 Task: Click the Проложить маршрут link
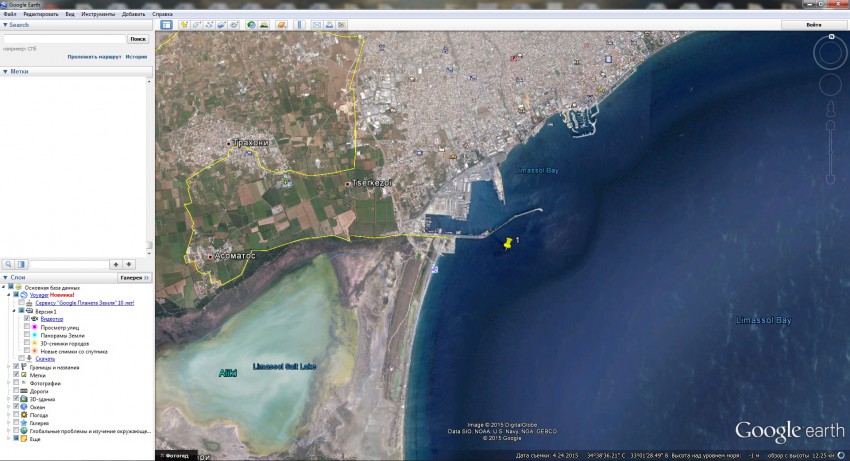pos(94,57)
